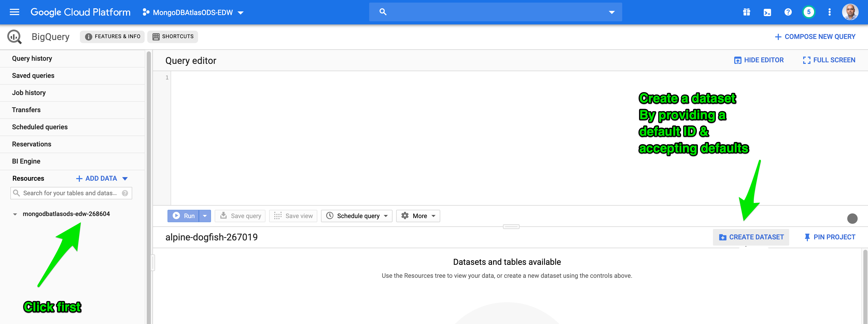868x324 pixels.
Task: Expand the top search bar dropdown arrow
Action: click(612, 12)
